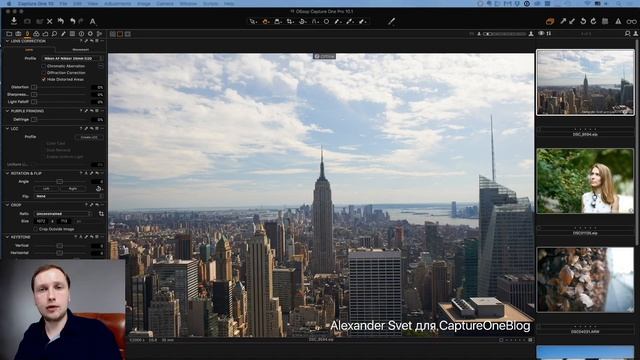Open the crop Ratio dropdown

point(64,213)
